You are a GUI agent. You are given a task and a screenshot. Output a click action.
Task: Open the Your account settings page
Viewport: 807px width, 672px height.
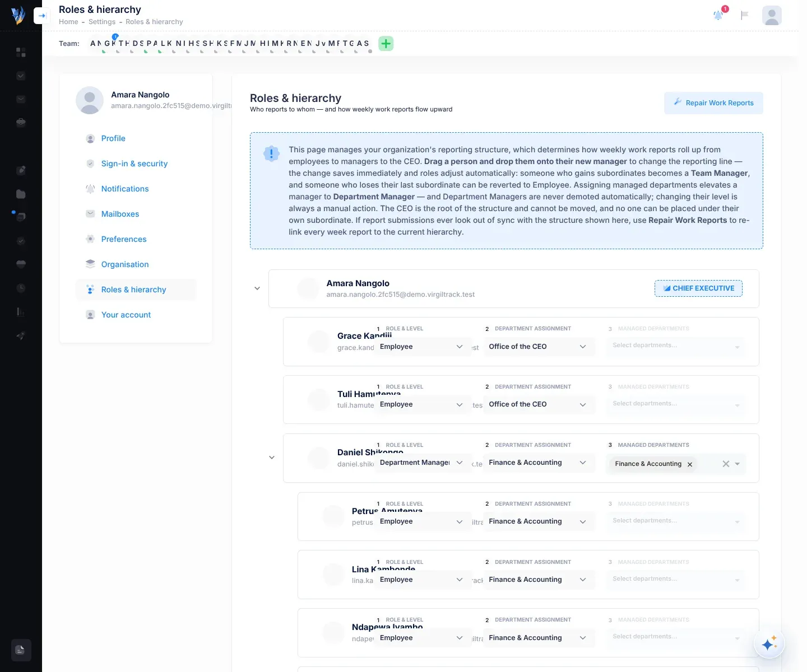[126, 315]
